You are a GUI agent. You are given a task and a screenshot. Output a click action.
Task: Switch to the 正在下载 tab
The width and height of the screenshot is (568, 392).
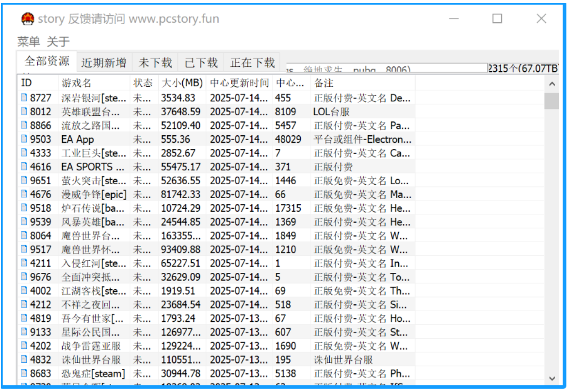253,63
